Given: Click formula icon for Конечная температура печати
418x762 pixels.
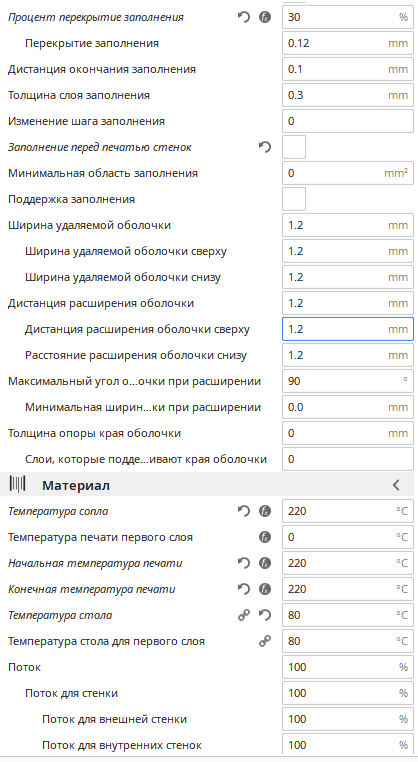Looking at the screenshot, I should pyautogui.click(x=265, y=589).
